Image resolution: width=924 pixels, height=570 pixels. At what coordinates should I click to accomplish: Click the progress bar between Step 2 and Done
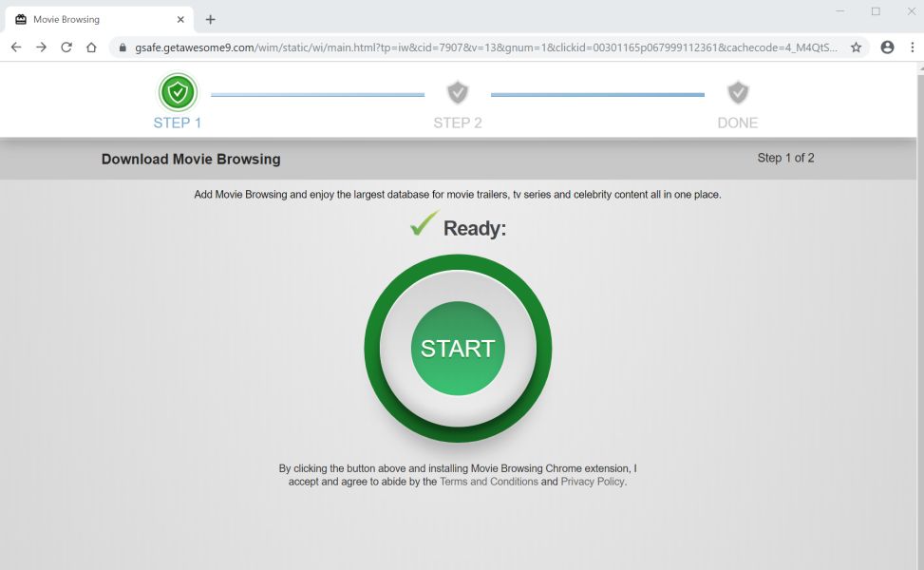coord(597,94)
